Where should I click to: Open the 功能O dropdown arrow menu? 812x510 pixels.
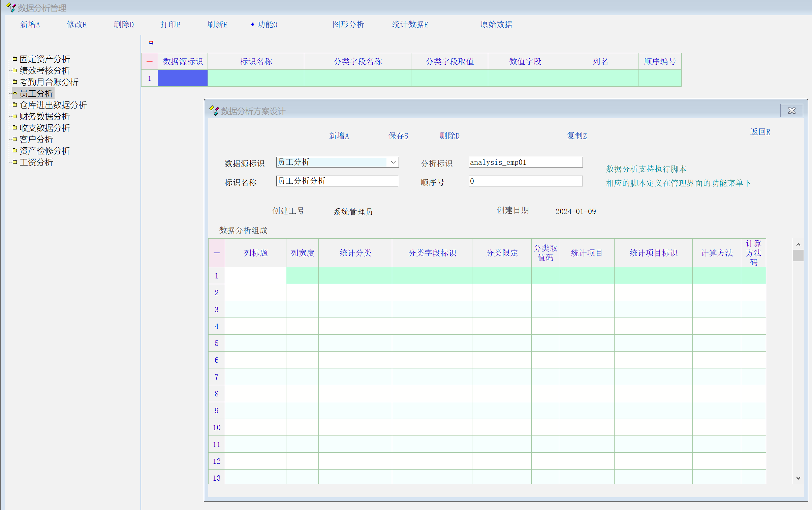252,24
